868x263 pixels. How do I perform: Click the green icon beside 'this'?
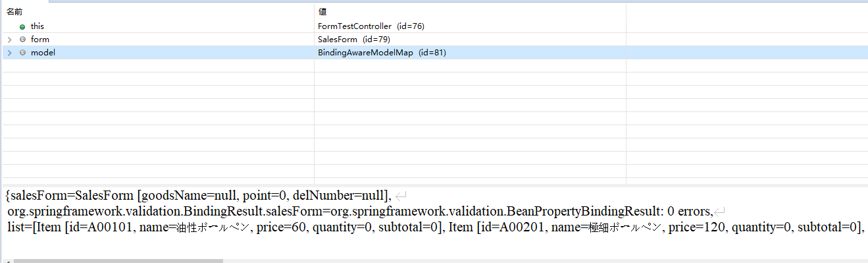point(22,26)
